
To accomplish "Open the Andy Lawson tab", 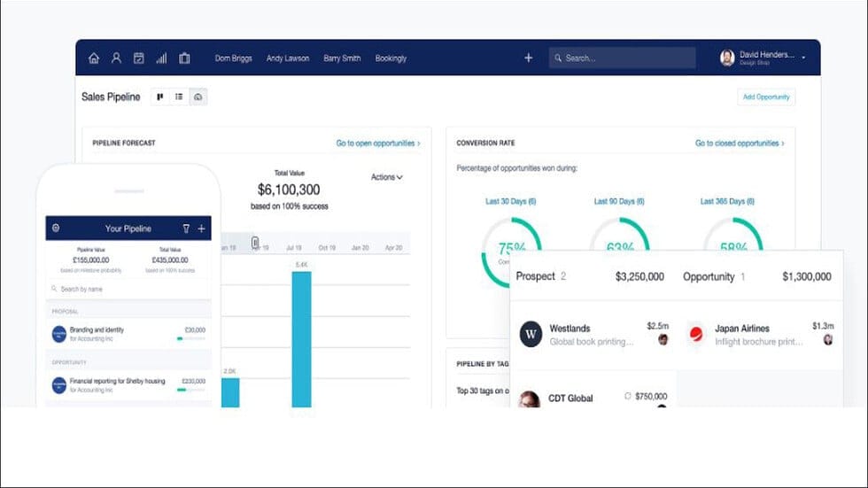I will click(287, 58).
